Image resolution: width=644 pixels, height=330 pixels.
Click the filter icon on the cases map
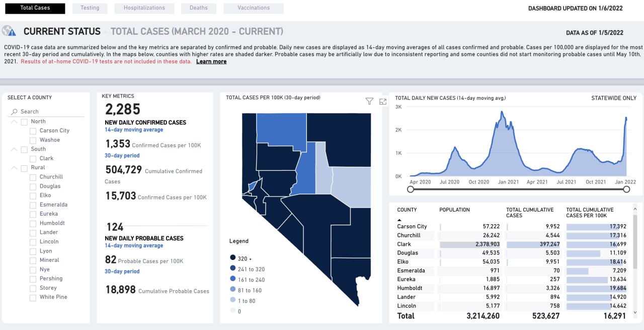point(369,101)
